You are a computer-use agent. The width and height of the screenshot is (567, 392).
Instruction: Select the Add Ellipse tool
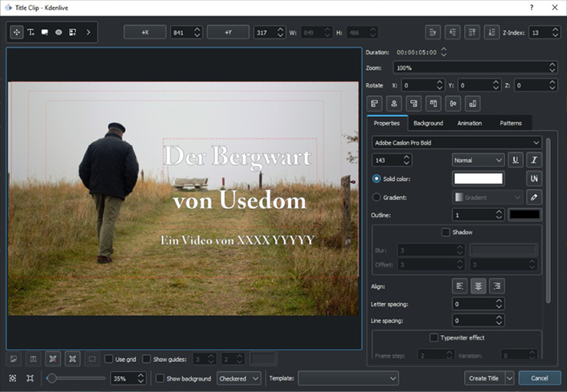point(58,32)
